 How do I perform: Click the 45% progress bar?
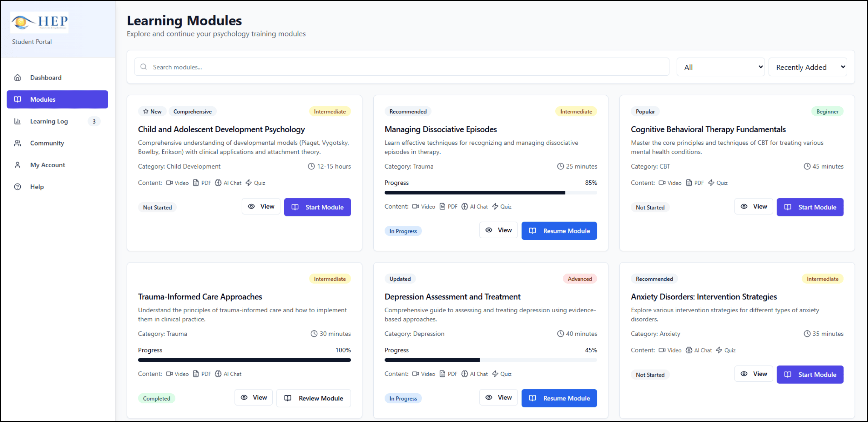(490, 360)
